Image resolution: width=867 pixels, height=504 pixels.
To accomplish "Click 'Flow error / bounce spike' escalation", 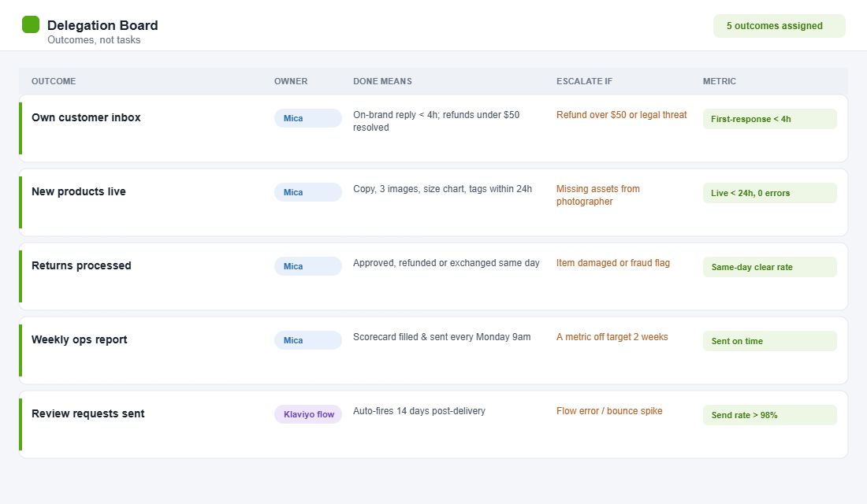I will tap(609, 411).
